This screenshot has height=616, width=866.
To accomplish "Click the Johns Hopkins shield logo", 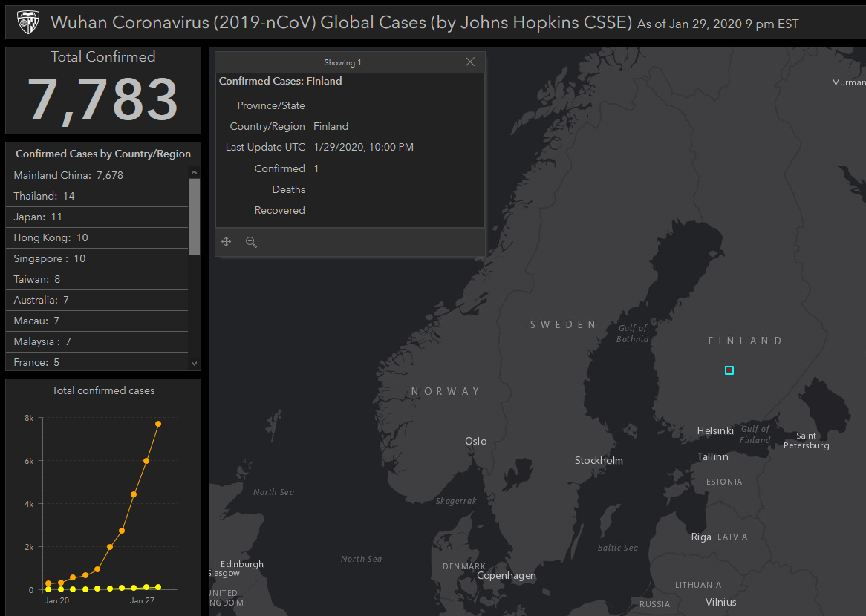I will [28, 23].
